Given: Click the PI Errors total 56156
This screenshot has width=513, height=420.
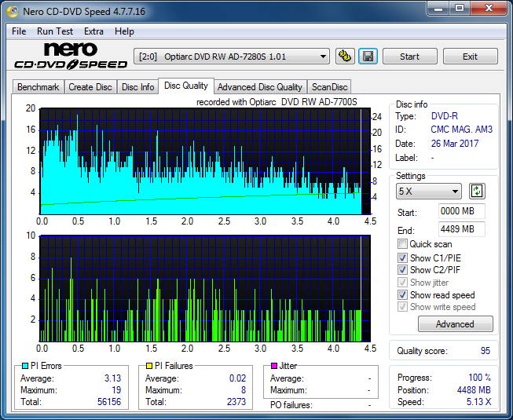Looking at the screenshot, I should (x=109, y=402).
